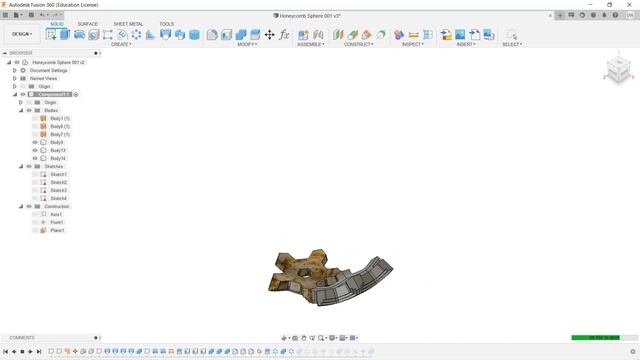Select Plane1 in the browser tree
Image resolution: width=640 pixels, height=360 pixels.
click(x=57, y=230)
